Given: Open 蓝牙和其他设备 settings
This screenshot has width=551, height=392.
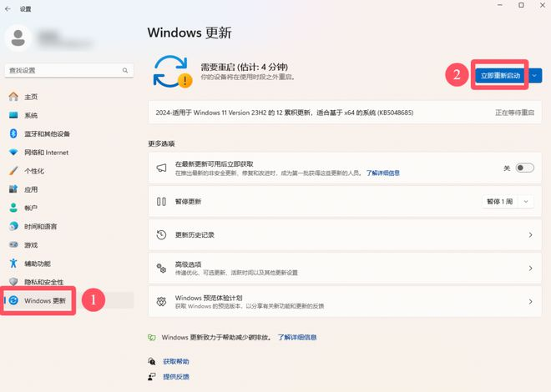Looking at the screenshot, I should [x=47, y=134].
